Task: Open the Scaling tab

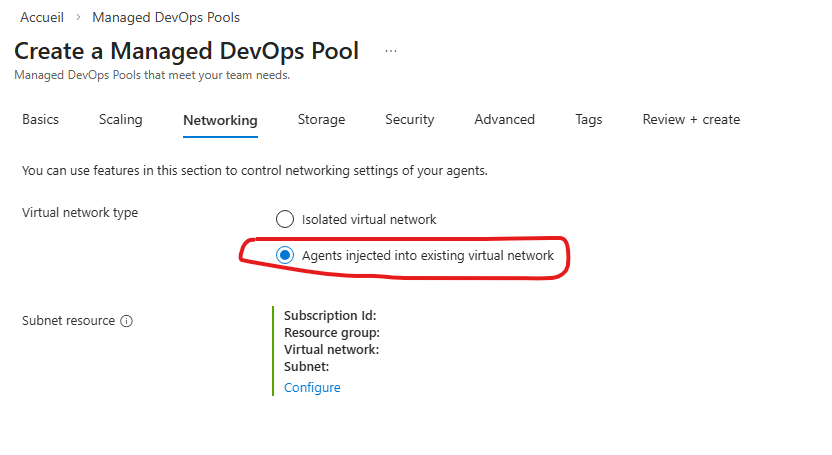Action: 121,119
